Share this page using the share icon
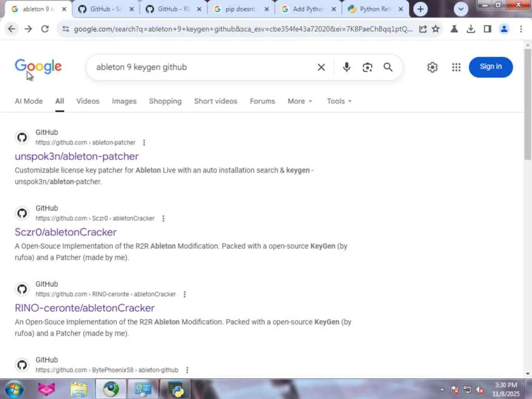Viewport: 532px width, 399px height. click(x=423, y=29)
